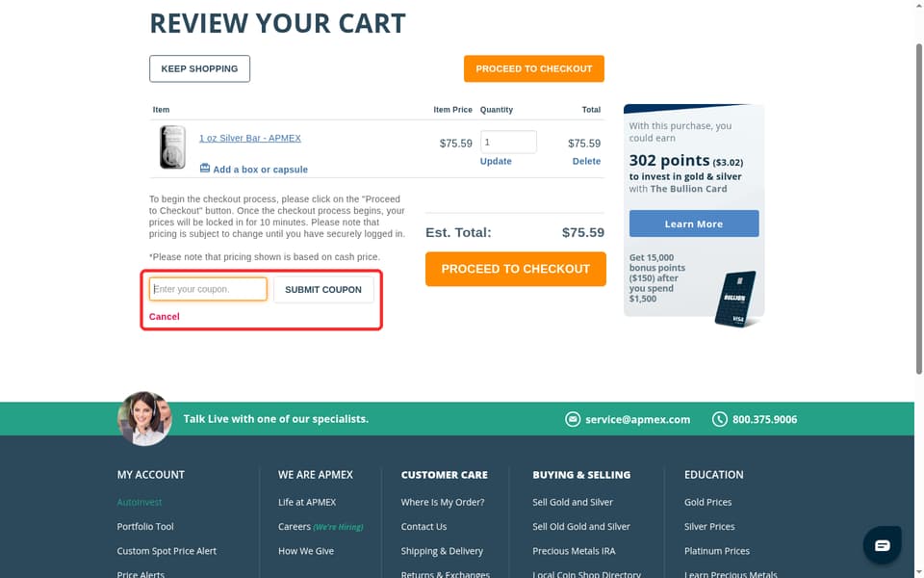Viewport: 924px width, 578px height.
Task: Click Update under the quantity field
Action: (496, 161)
